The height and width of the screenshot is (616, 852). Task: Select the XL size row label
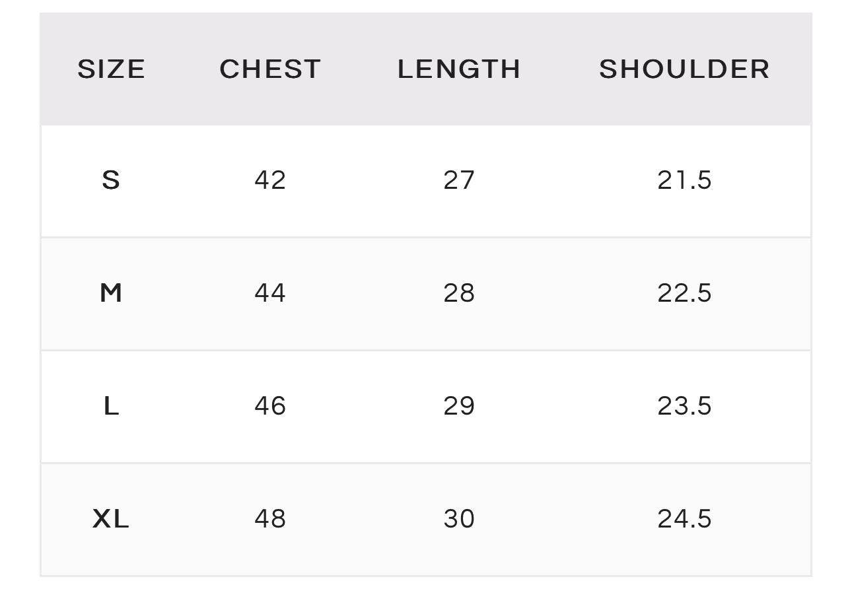point(111,519)
